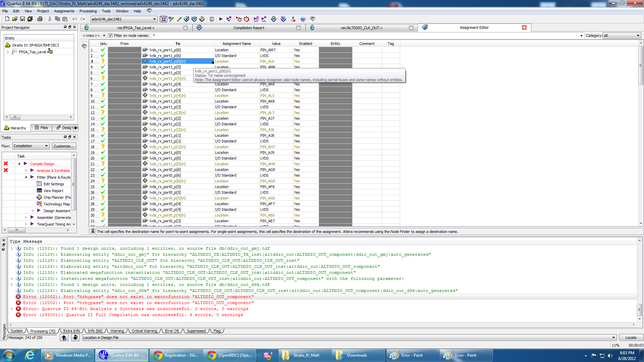Viewport: 644px width, 362px height.
Task: Click the Open project folder icon
Action: coord(15,19)
